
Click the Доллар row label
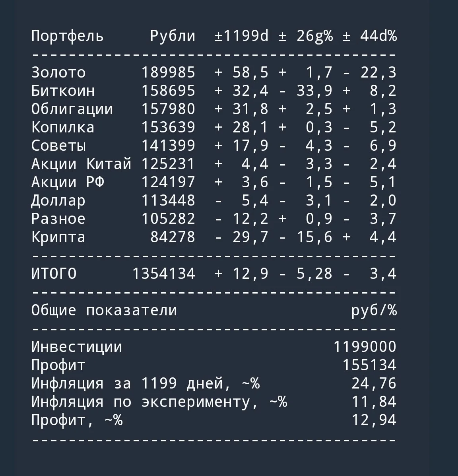tap(58, 201)
